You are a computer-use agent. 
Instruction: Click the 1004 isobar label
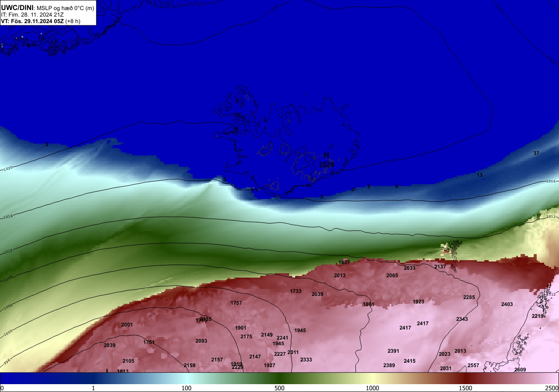[x=8, y=308]
